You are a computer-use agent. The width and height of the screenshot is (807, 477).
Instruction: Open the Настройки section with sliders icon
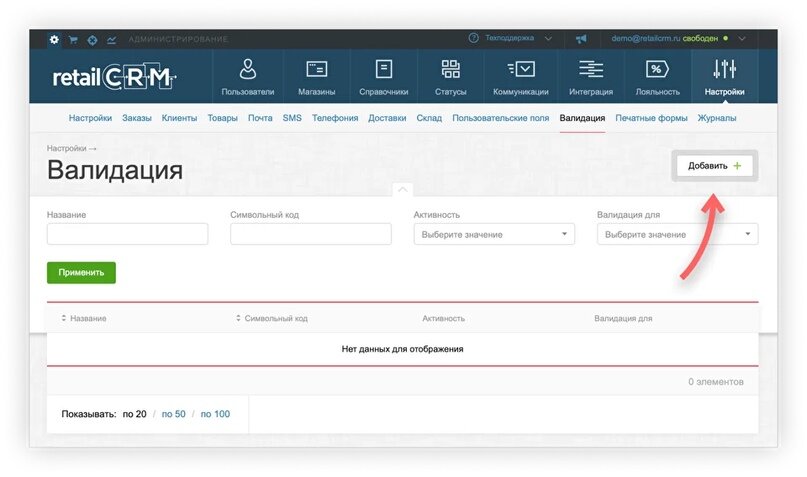724,77
